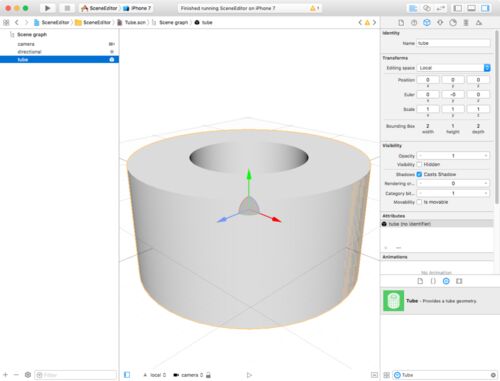Open the SceneEditor scheme selector
Viewport: 500px width, 381px height.
tap(99, 8)
